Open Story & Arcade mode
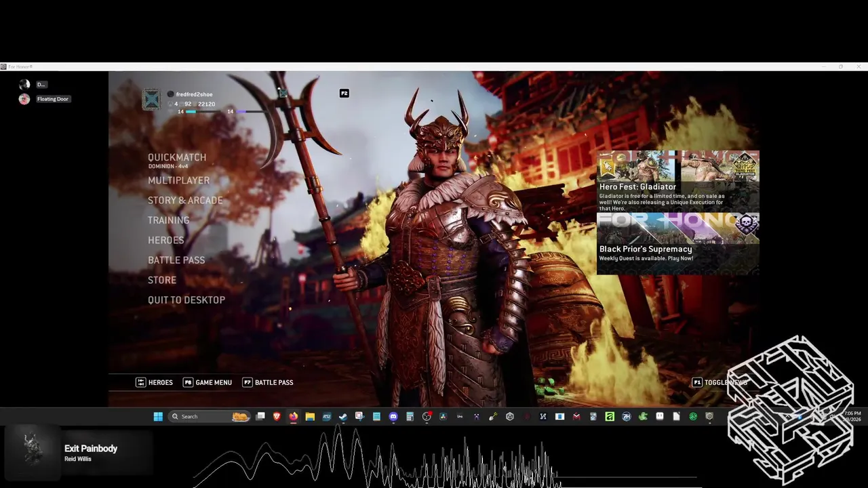Image resolution: width=868 pixels, height=488 pixels. (185, 200)
